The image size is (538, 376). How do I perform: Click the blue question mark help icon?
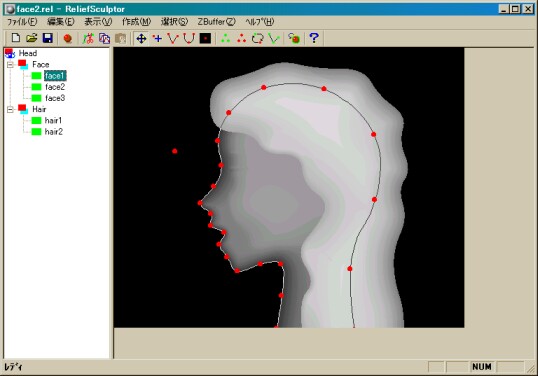pos(314,38)
